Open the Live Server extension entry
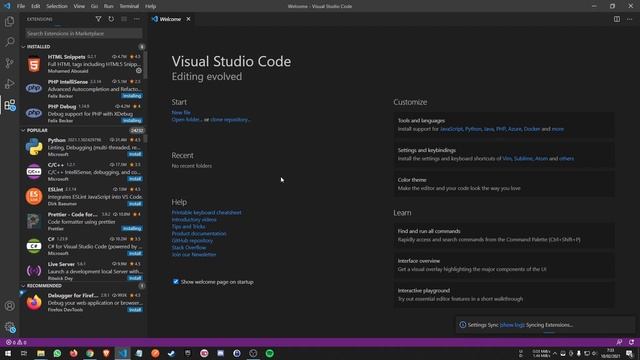 coord(84,271)
